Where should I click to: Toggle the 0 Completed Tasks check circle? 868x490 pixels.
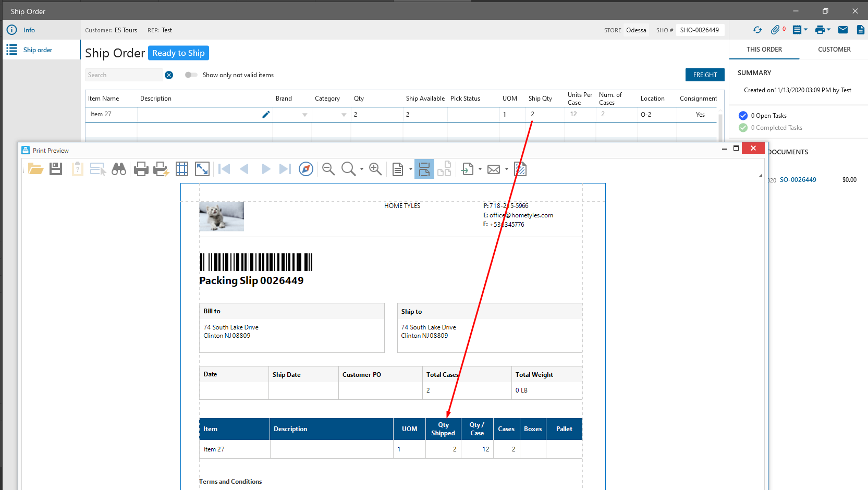coord(743,128)
